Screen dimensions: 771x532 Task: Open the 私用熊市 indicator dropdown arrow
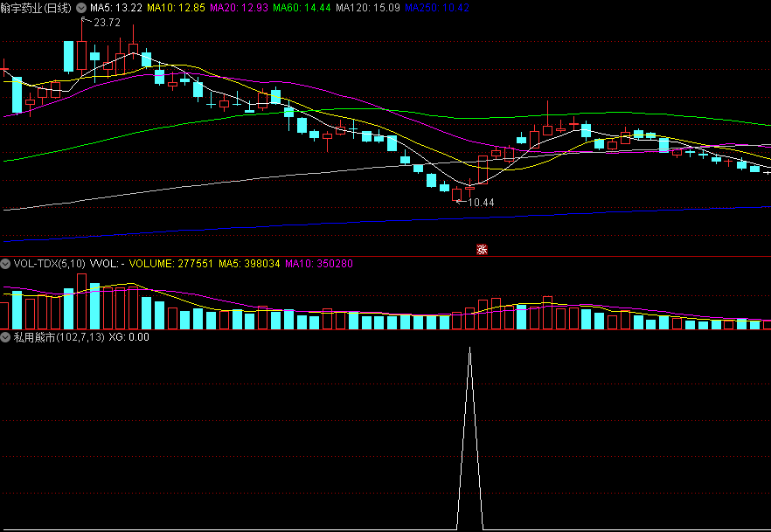pos(5,337)
